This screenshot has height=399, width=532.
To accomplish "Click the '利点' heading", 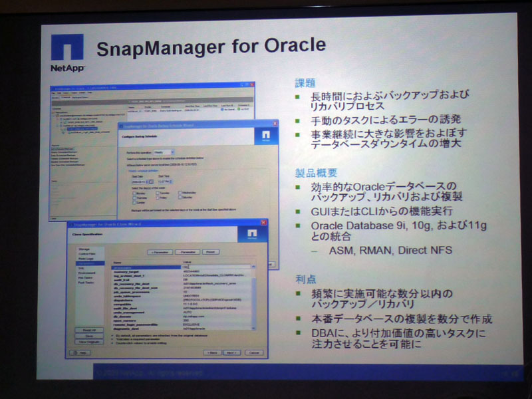I will [305, 279].
